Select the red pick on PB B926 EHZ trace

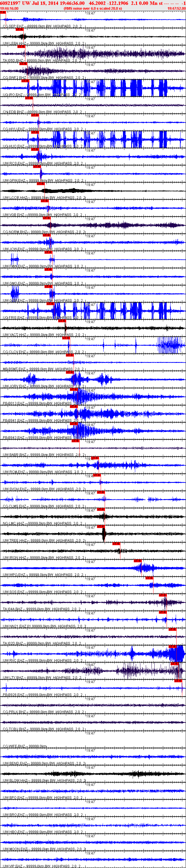coord(178,681)
